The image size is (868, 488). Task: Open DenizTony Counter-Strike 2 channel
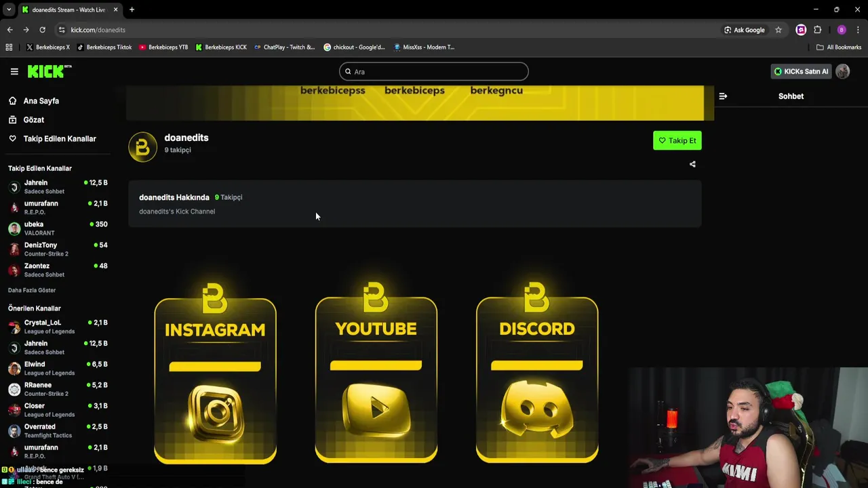(58, 249)
